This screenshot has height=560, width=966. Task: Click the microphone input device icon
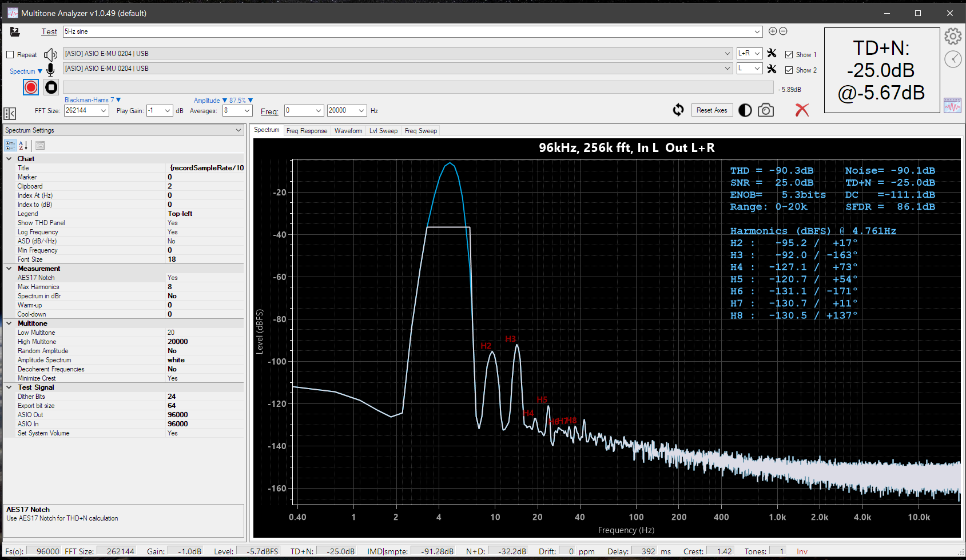tap(50, 70)
